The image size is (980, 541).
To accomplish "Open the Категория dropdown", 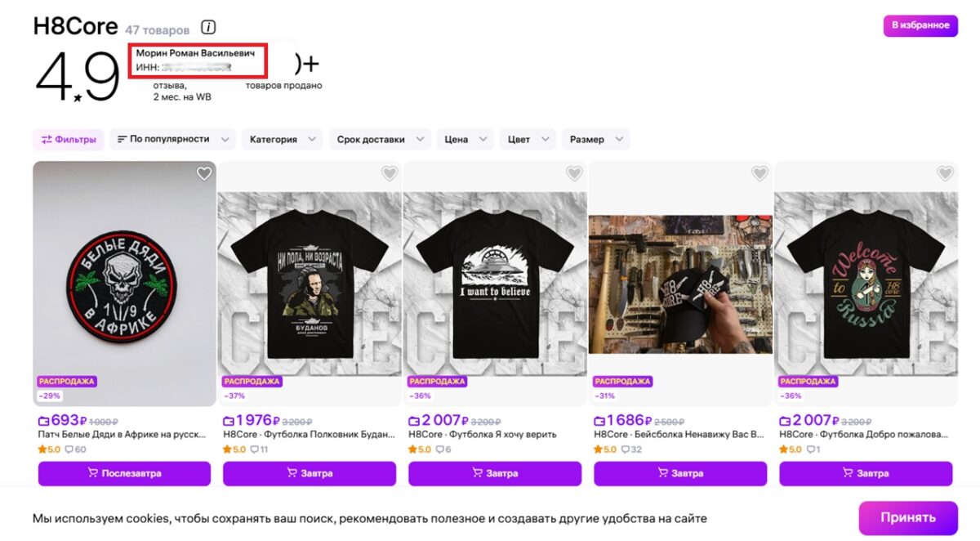I will tap(282, 140).
